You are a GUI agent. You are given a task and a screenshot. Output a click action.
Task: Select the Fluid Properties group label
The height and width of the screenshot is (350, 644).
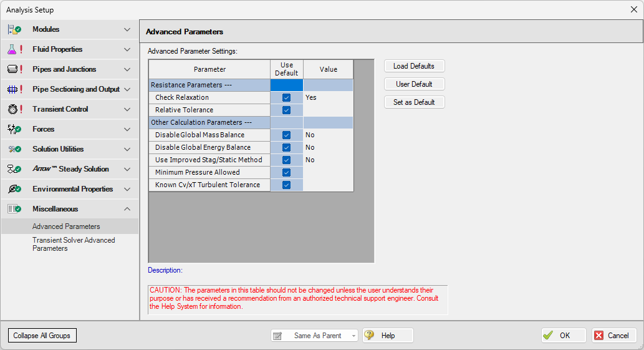(x=57, y=49)
